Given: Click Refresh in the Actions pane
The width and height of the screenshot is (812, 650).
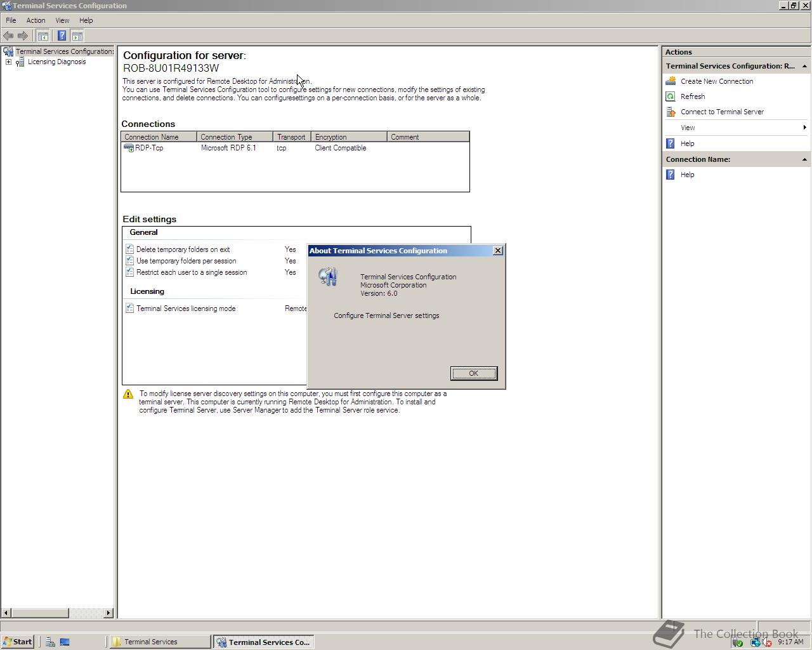Looking at the screenshot, I should pos(693,96).
